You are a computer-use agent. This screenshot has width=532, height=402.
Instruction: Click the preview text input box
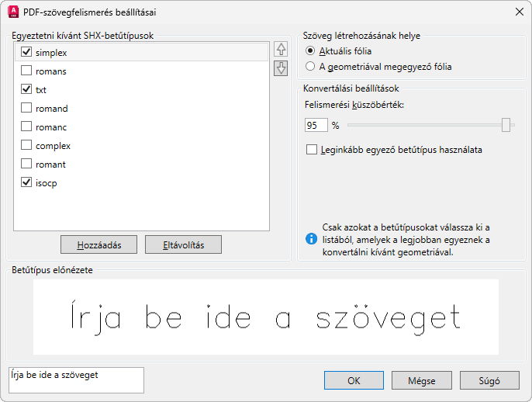point(74,380)
